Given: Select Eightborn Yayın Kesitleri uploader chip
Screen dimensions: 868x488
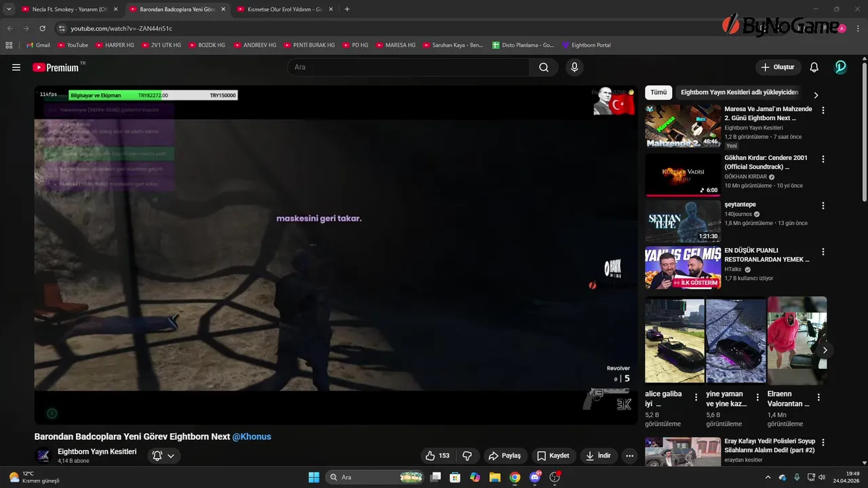Looking at the screenshot, I should click(739, 93).
